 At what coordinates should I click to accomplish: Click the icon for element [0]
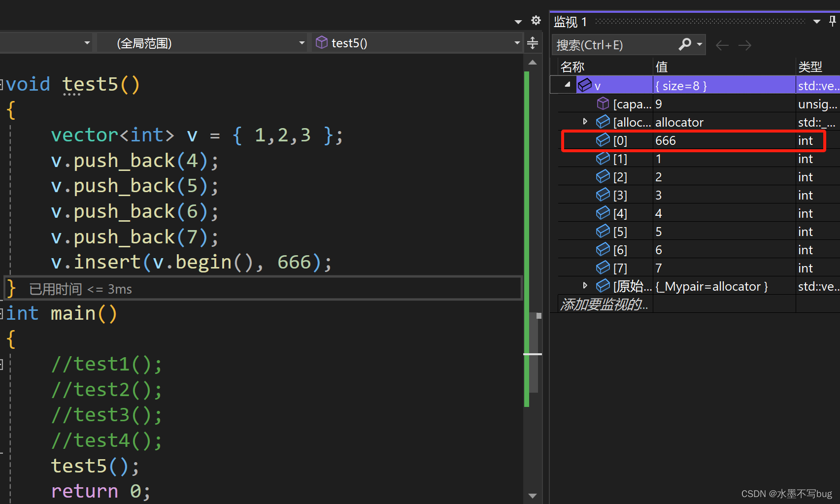tap(603, 140)
